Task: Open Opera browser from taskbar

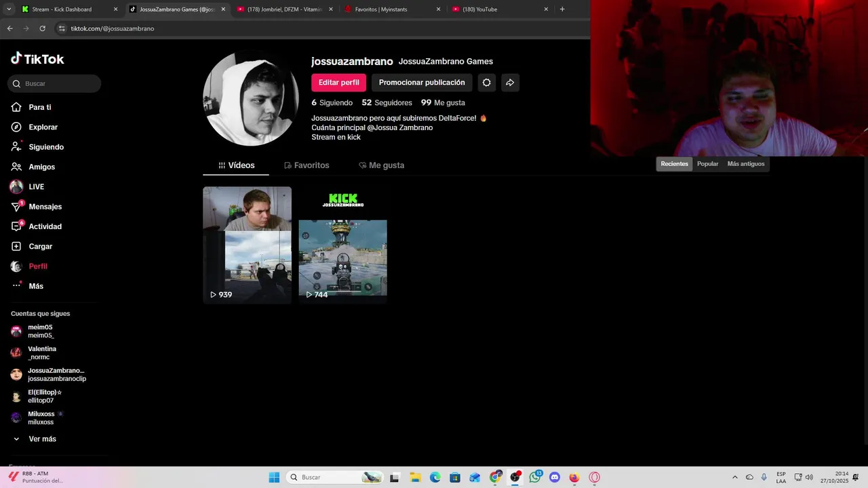Action: (x=595, y=477)
